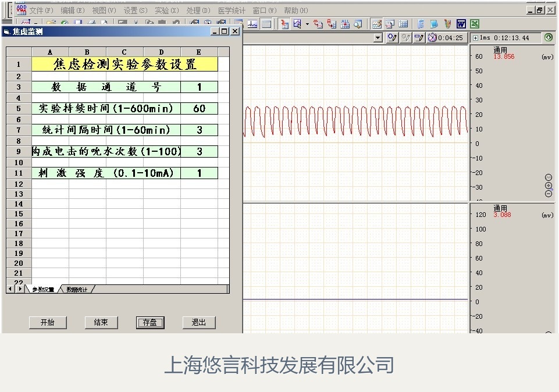Select the experiment duration cell showing 60
The height and width of the screenshot is (392, 559).
200,108
